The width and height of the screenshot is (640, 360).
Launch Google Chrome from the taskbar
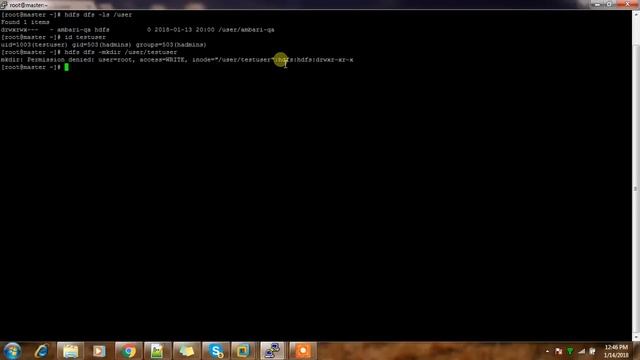129,351
